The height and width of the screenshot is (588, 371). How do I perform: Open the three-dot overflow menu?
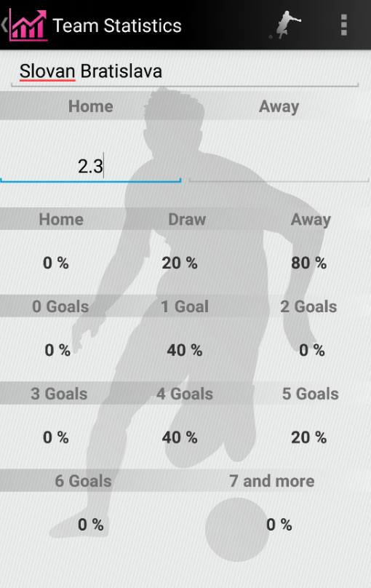[x=343, y=25]
